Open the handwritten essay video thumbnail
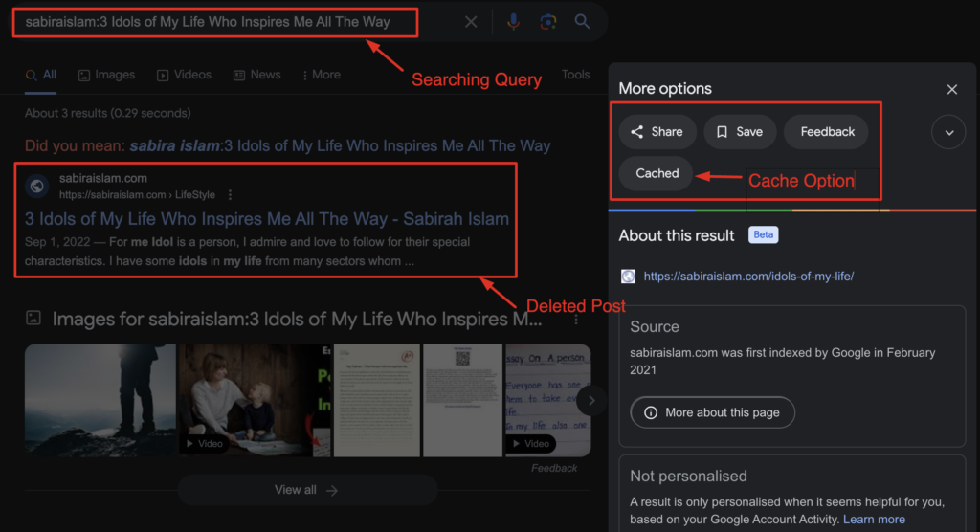980x532 pixels. pyautogui.click(x=547, y=400)
